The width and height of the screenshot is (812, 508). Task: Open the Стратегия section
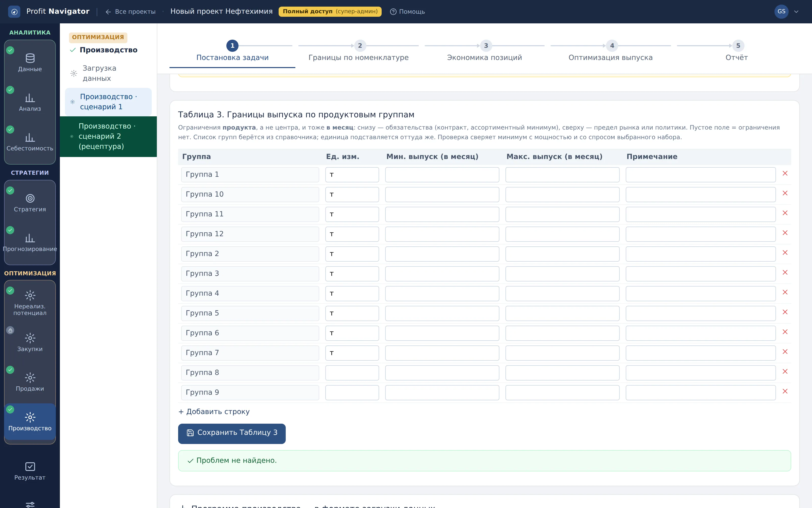[30, 203]
